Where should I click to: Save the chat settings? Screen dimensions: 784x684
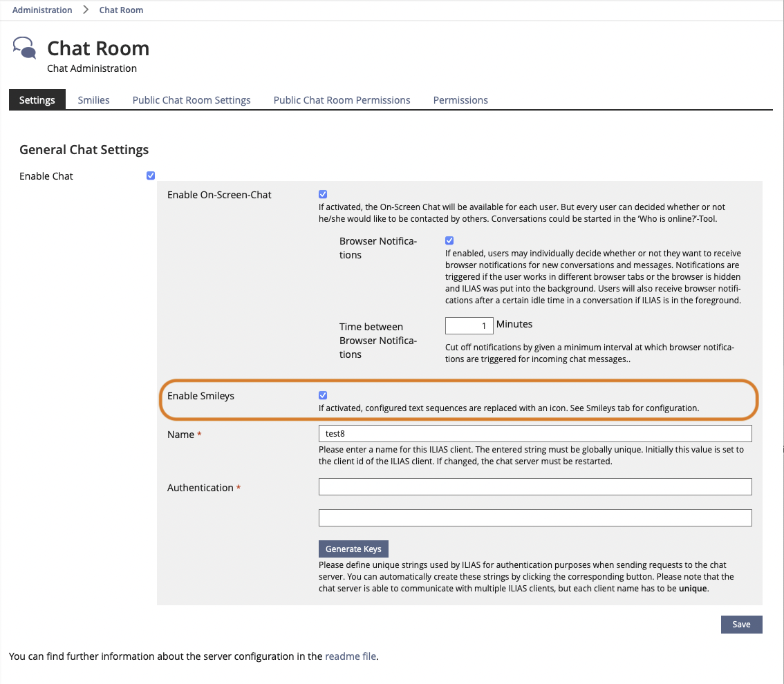coord(741,625)
